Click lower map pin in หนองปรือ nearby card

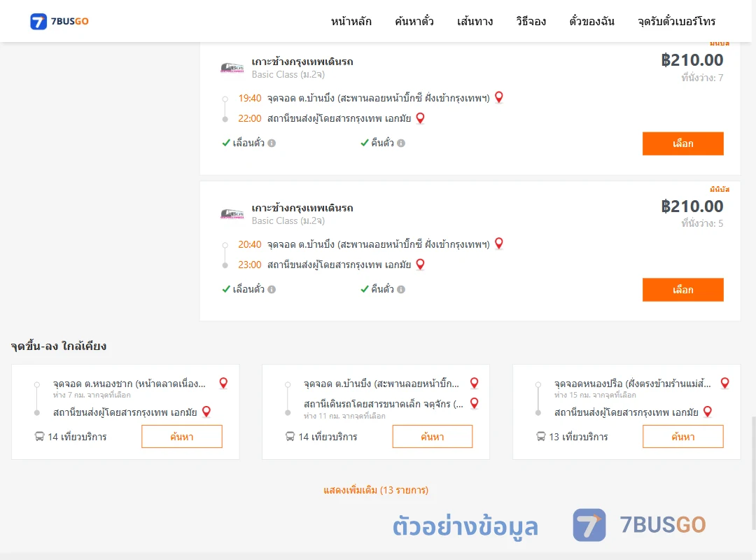point(708,412)
